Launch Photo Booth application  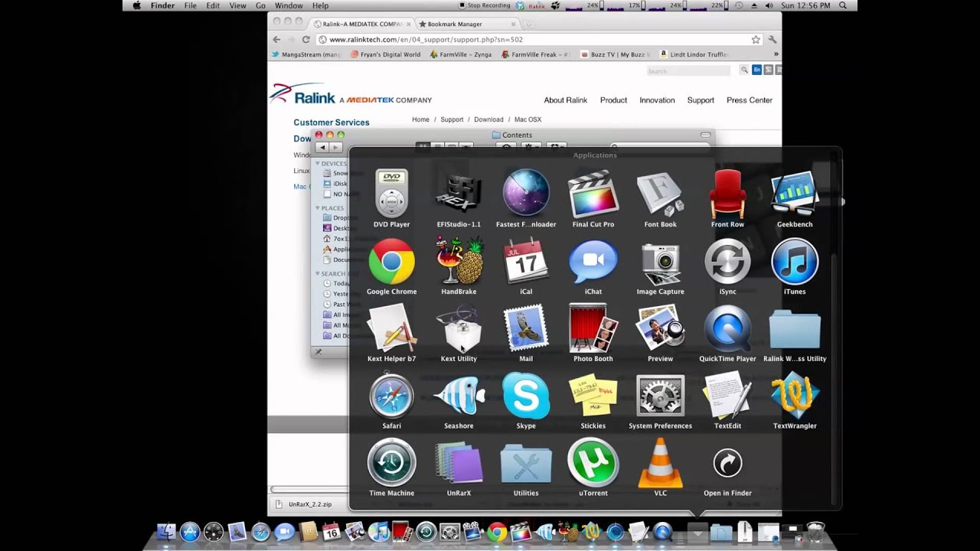click(x=593, y=328)
